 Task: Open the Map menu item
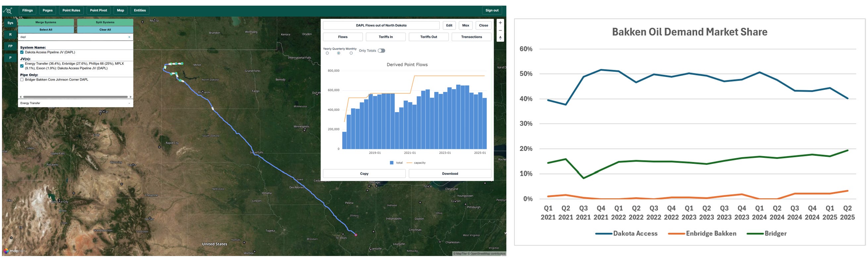pyautogui.click(x=121, y=11)
